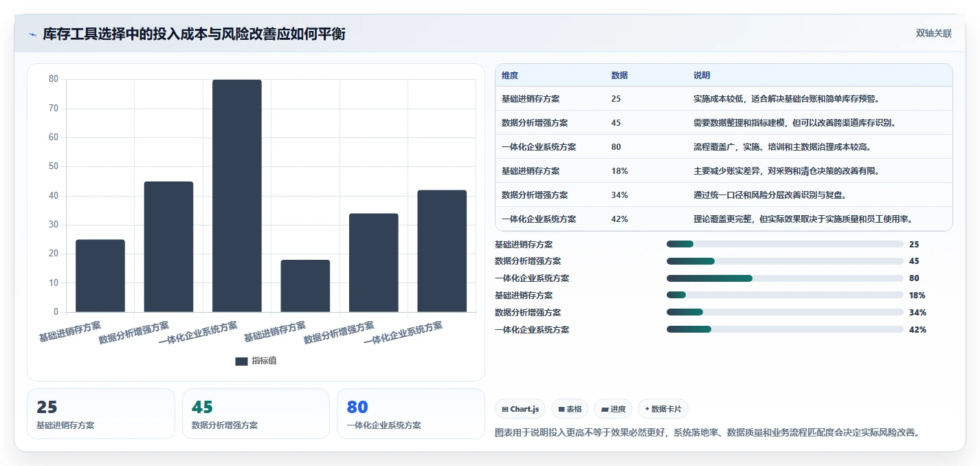
Task: Click the 18% cell in the table 数据 column
Action: click(x=619, y=171)
